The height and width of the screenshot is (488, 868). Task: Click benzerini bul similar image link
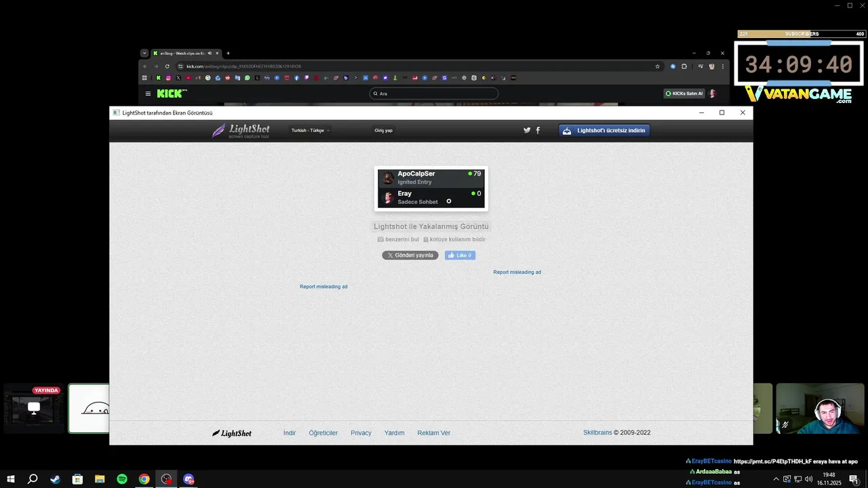pyautogui.click(x=398, y=239)
